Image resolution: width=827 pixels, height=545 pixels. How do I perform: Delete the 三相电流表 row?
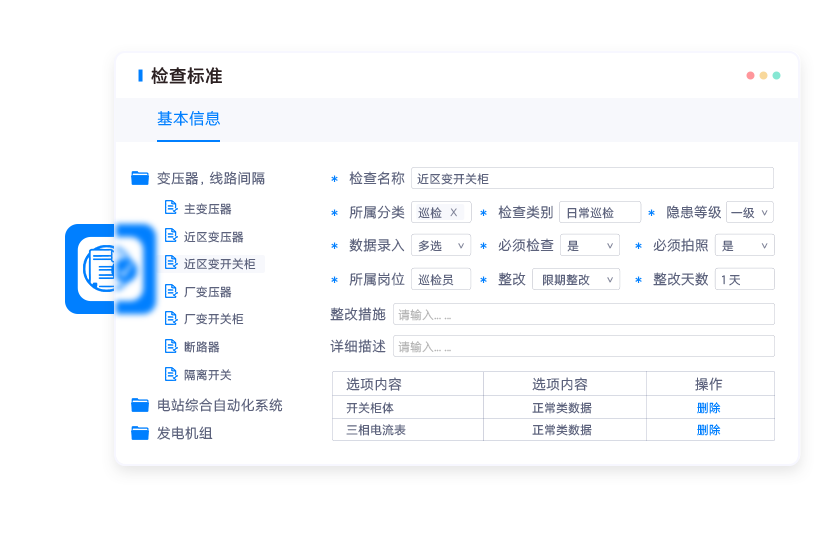click(708, 430)
